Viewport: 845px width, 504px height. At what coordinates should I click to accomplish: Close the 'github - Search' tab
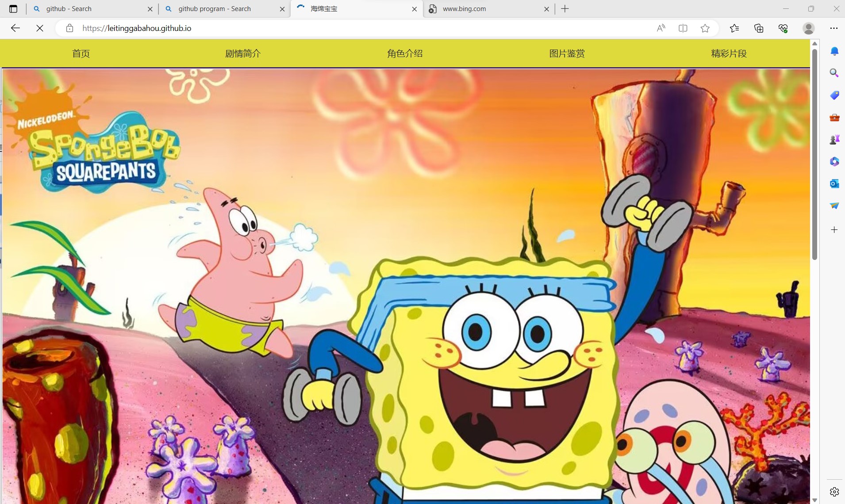[150, 9]
